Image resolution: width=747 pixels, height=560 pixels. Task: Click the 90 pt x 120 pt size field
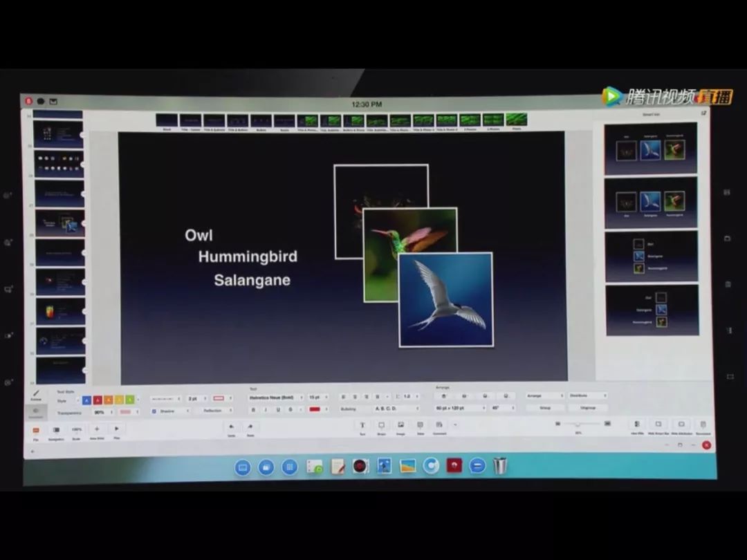(x=460, y=408)
